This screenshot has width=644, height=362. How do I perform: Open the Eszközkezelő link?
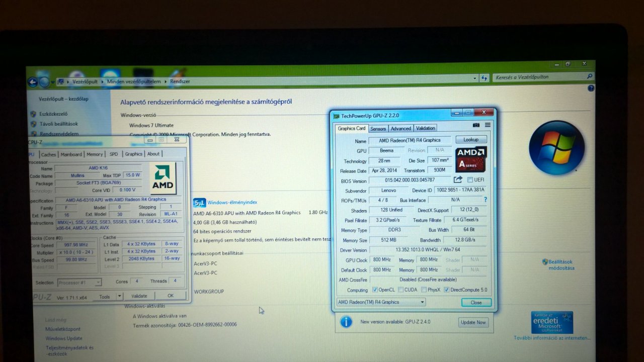click(53, 114)
